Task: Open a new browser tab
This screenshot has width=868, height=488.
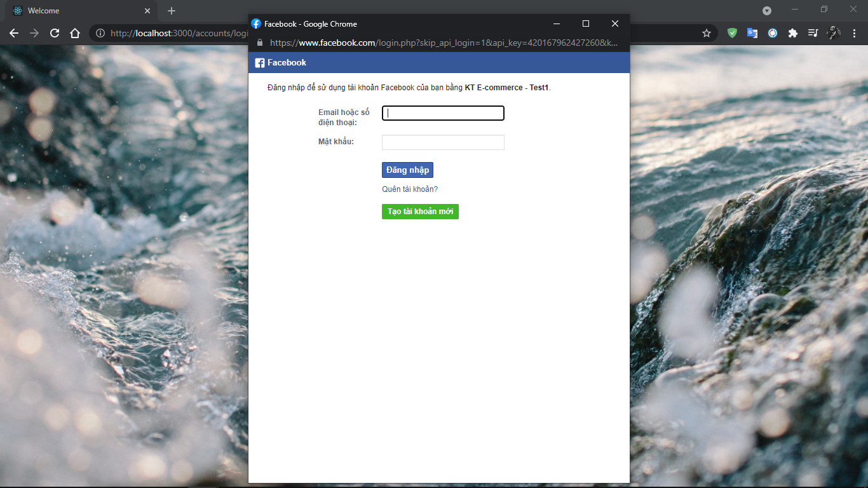Action: click(172, 11)
